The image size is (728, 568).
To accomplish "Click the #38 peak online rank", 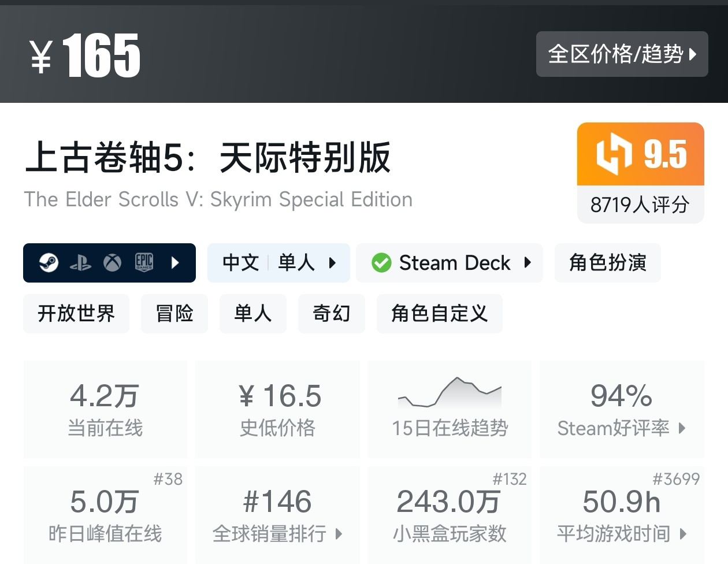I will (168, 479).
